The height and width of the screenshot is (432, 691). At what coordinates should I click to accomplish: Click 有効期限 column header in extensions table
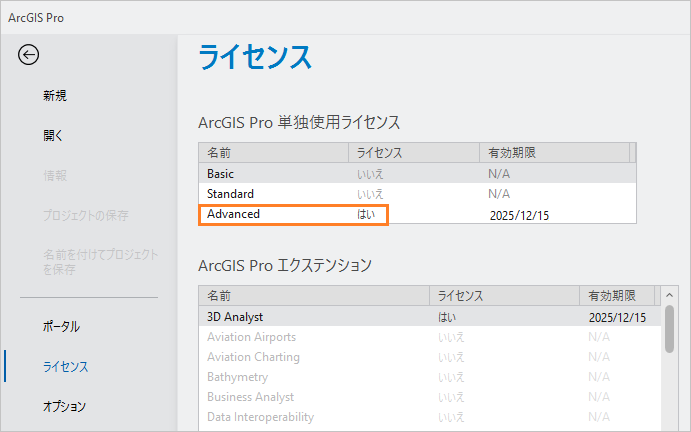click(x=617, y=295)
